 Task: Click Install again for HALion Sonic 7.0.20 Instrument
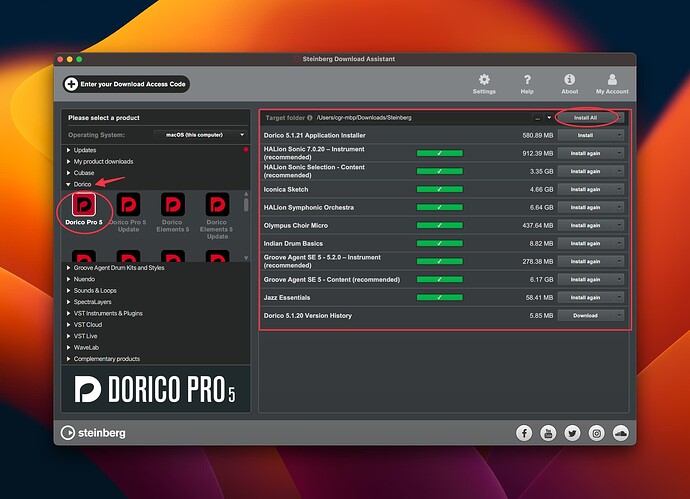(585, 153)
